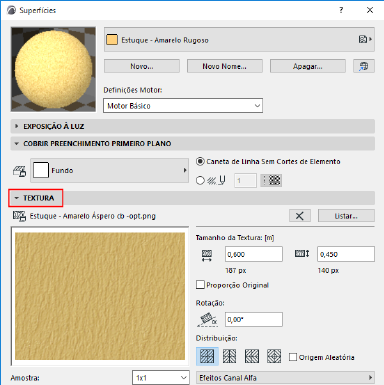
Task: Remove texture with the X button
Action: [300, 216]
